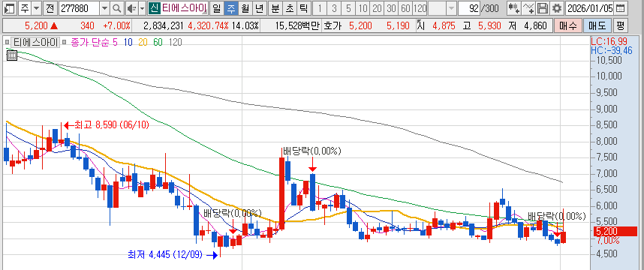The image size is (644, 270).
Task: Click the 티에스아이 chart legend label
Action: click(x=36, y=42)
